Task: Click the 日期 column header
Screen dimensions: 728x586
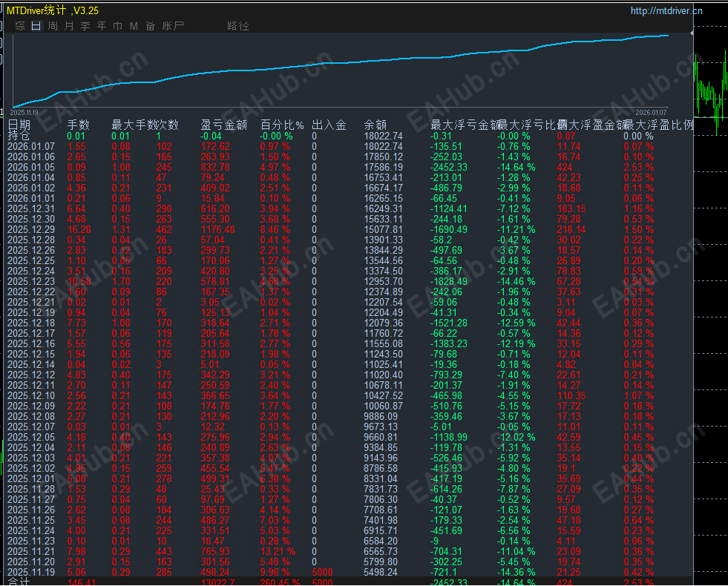Action: 19,125
